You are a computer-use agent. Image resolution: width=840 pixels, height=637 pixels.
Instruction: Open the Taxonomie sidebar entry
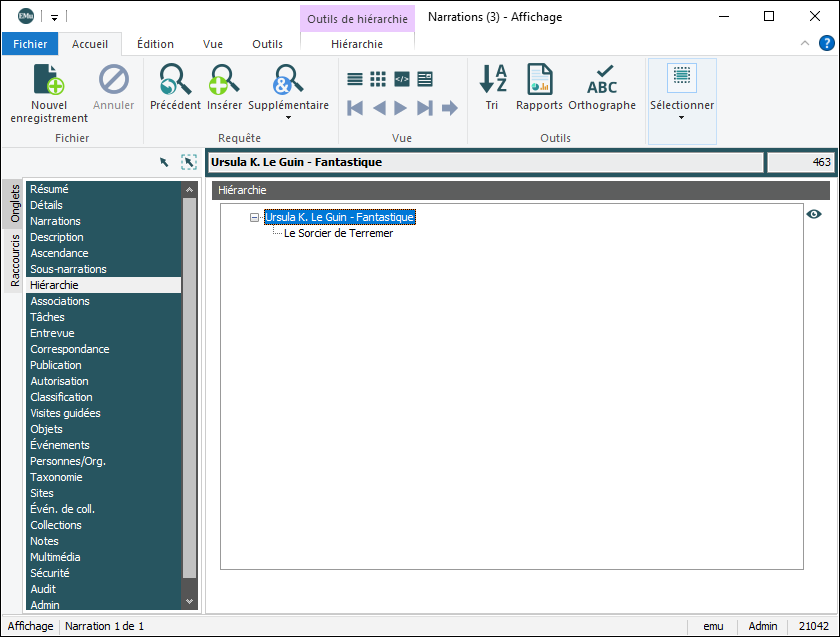(56, 477)
